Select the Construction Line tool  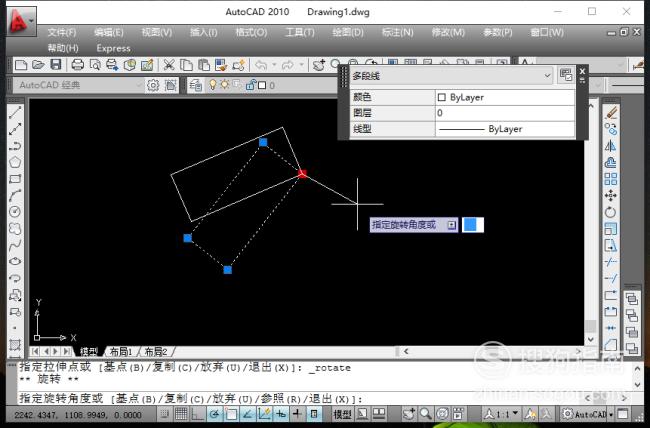click(15, 129)
